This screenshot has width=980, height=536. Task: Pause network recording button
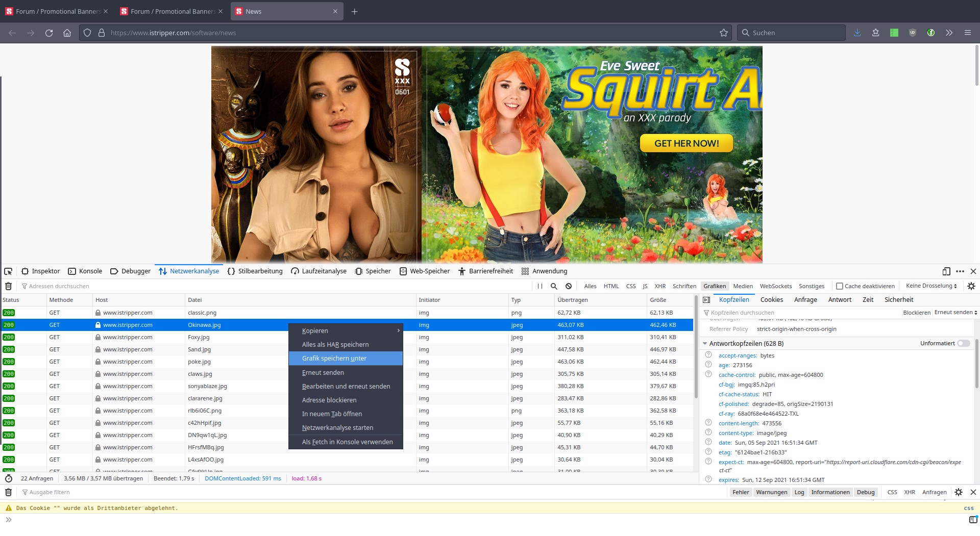pos(540,286)
